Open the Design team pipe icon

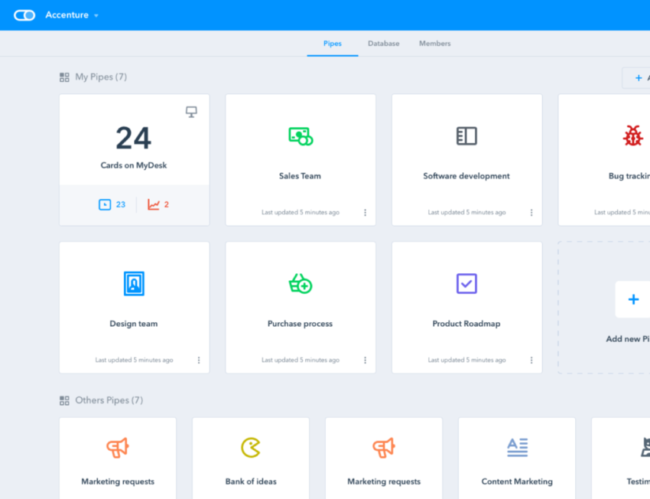click(x=134, y=284)
